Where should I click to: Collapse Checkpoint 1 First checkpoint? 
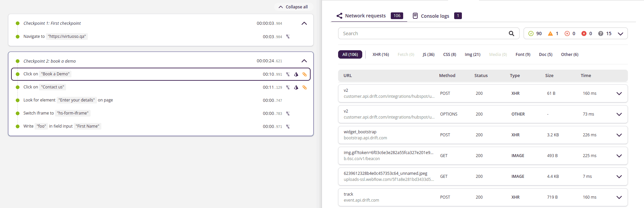click(304, 23)
